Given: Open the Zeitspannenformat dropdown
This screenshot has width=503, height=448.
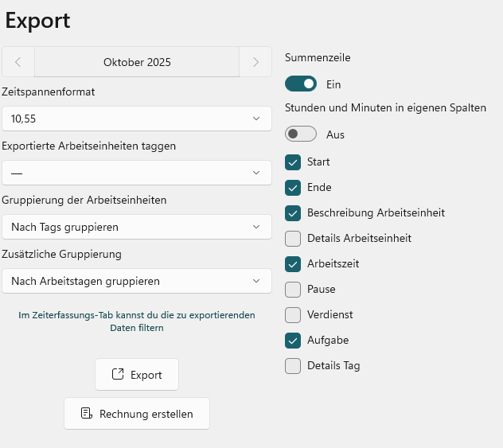Looking at the screenshot, I should [x=136, y=119].
